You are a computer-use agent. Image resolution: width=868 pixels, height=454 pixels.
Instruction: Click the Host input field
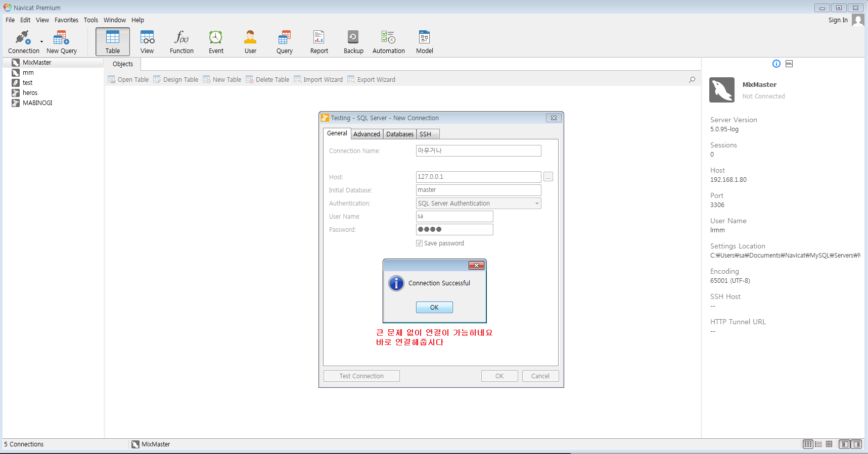[x=478, y=177]
